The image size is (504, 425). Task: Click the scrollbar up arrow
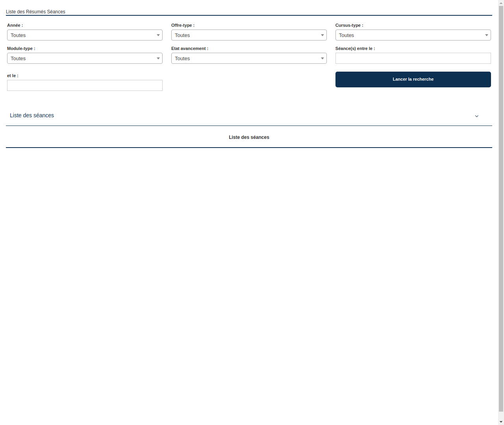(x=501, y=3)
